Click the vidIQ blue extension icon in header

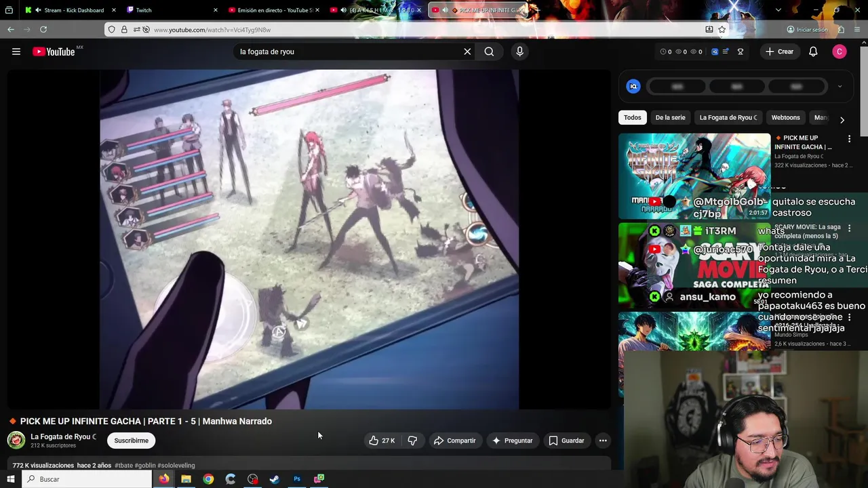(714, 52)
